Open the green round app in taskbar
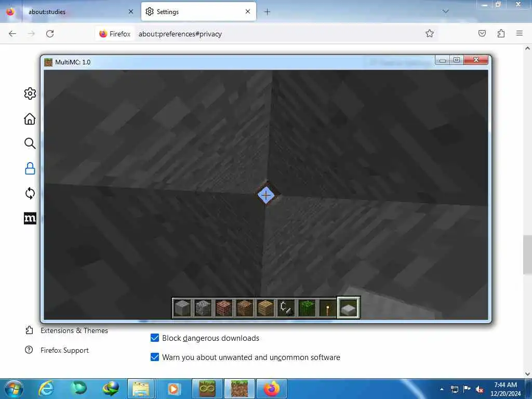The height and width of the screenshot is (399, 532). [x=79, y=389]
